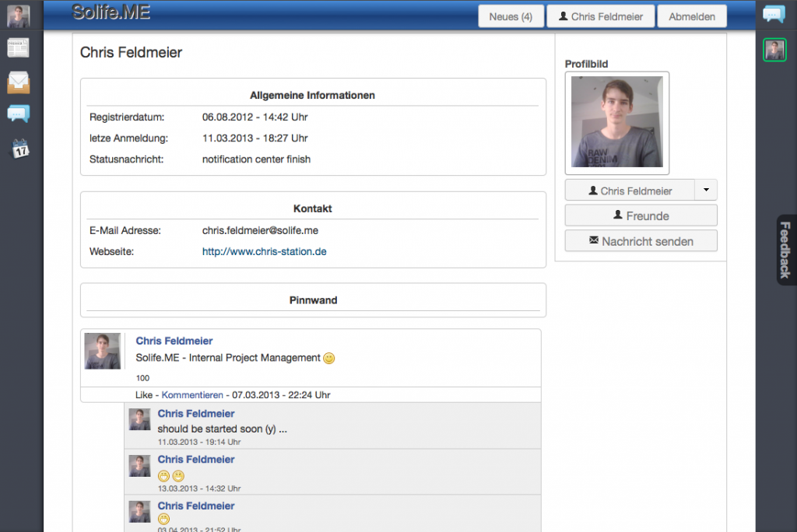
Task: Click the page title Chris Feldmeier
Action: tap(131, 52)
